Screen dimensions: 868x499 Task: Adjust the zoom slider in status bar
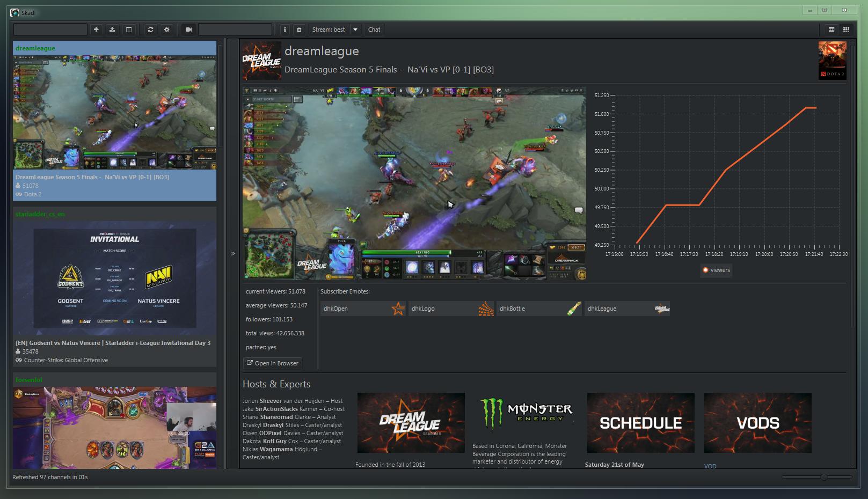click(823, 477)
